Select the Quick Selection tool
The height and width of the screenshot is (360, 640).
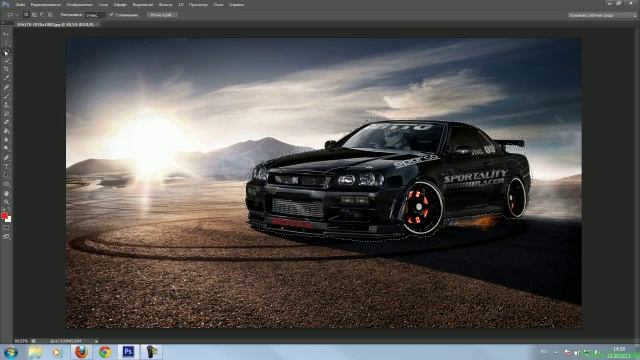click(6, 61)
